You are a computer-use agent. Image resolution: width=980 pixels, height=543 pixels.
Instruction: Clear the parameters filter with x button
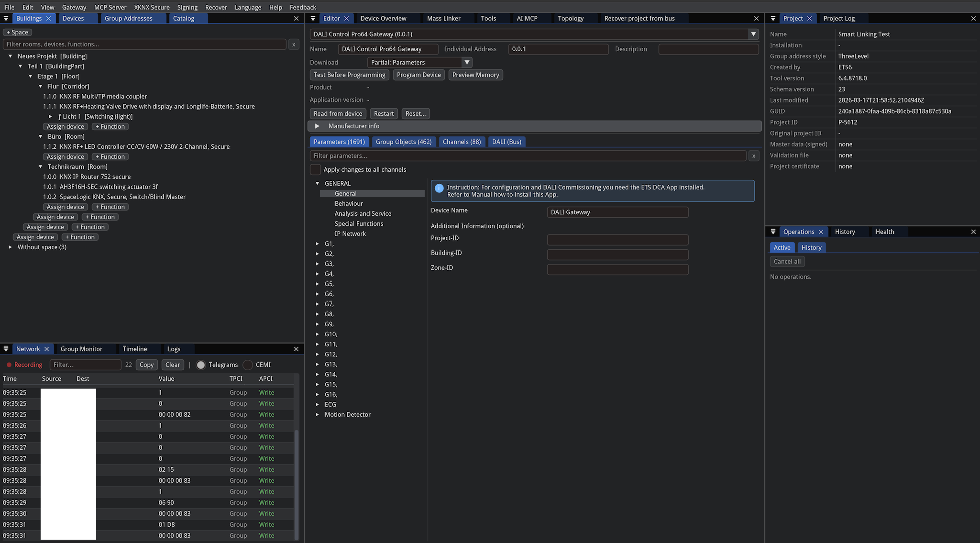[x=754, y=155]
